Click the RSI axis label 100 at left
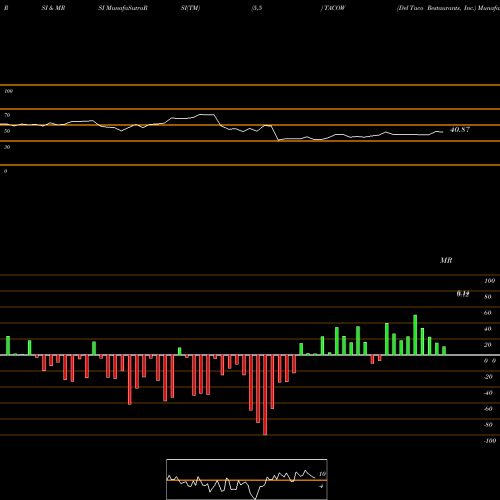This screenshot has width=500, height=500. point(8,91)
